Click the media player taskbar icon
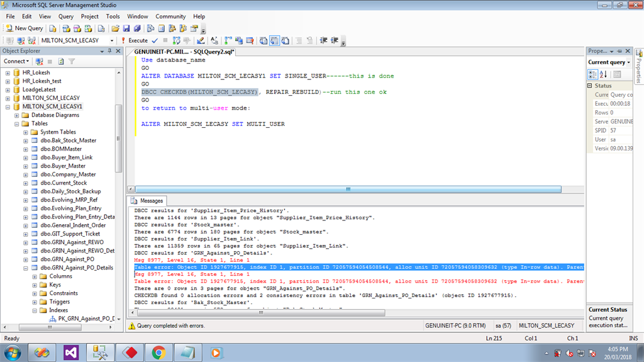The height and width of the screenshot is (362, 644). pyautogui.click(x=216, y=353)
